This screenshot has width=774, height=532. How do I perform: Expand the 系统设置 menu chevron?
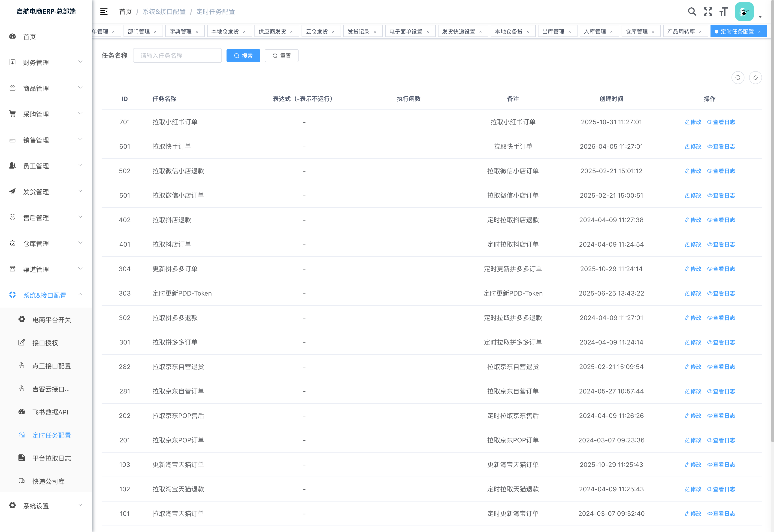80,505
